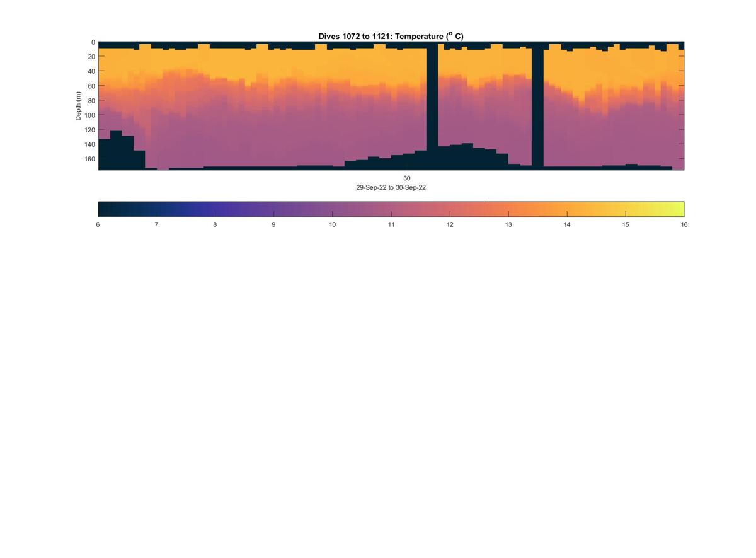Click depth tick label '0'
The height and width of the screenshot is (558, 756).
coord(93,42)
